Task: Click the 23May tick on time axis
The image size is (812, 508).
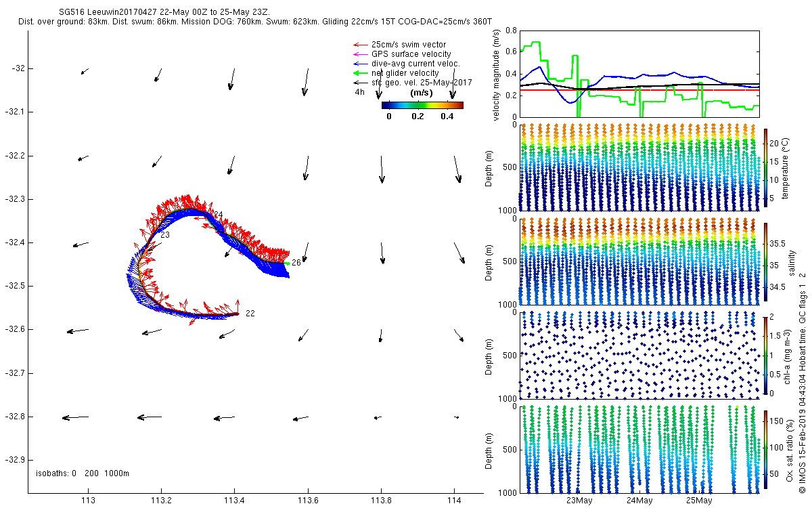Action: [x=579, y=501]
